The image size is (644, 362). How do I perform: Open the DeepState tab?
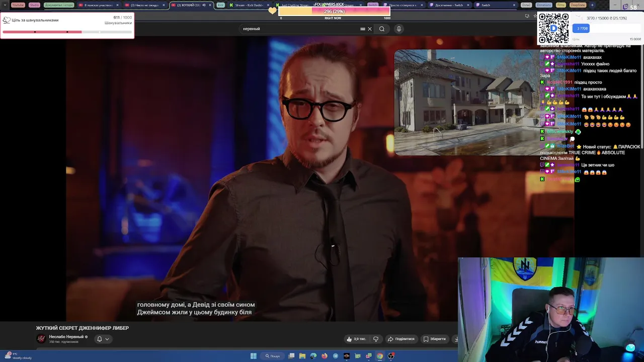click(x=578, y=5)
